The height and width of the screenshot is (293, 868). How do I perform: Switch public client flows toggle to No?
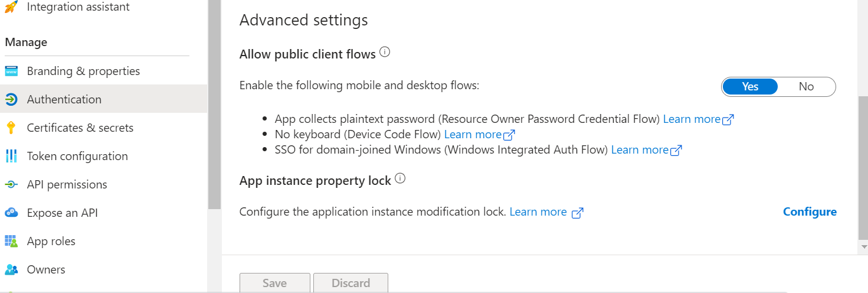[x=806, y=87]
